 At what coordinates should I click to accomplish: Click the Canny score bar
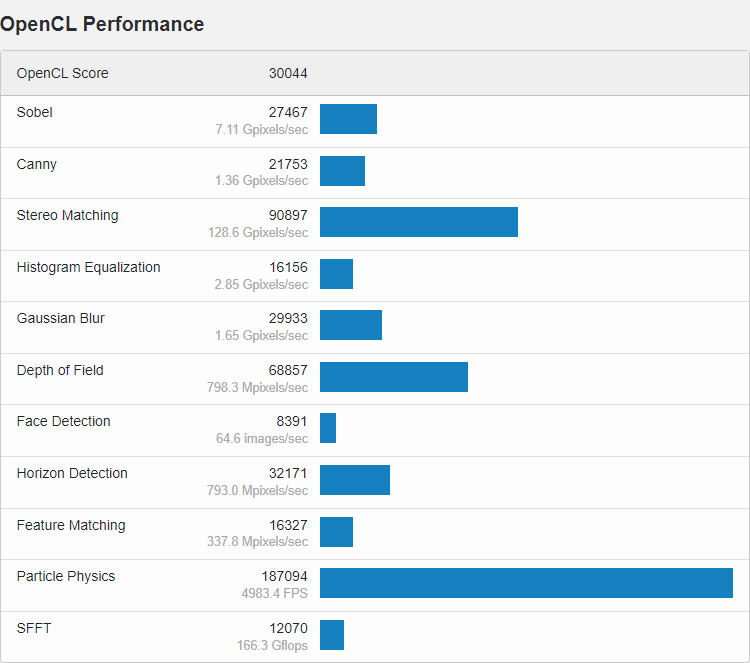pyautogui.click(x=342, y=171)
